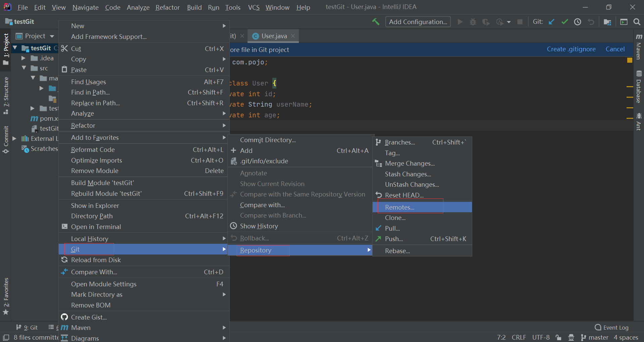Choose Push... from repository submenu

point(422,239)
